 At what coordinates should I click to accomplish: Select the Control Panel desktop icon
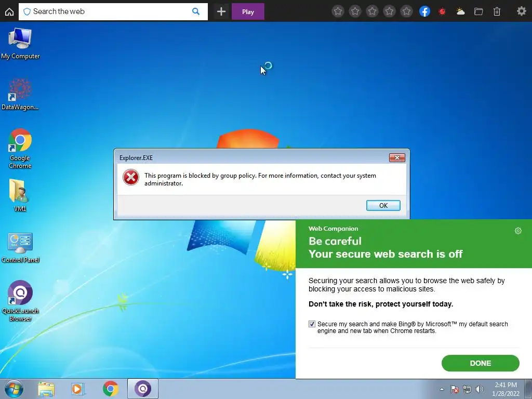point(20,248)
